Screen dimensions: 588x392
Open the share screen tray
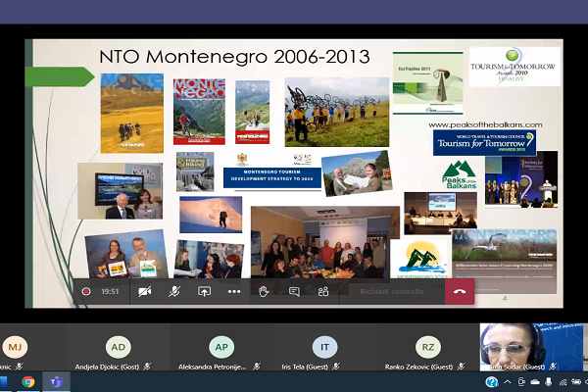204,291
